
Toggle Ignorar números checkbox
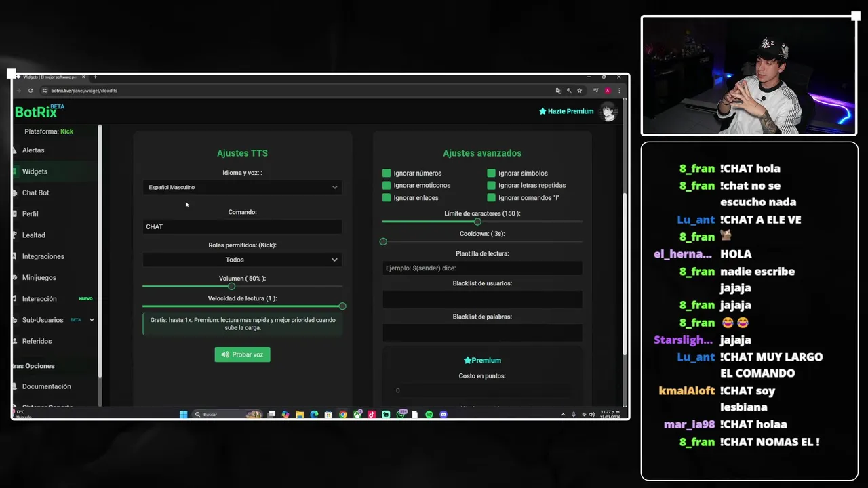387,174
